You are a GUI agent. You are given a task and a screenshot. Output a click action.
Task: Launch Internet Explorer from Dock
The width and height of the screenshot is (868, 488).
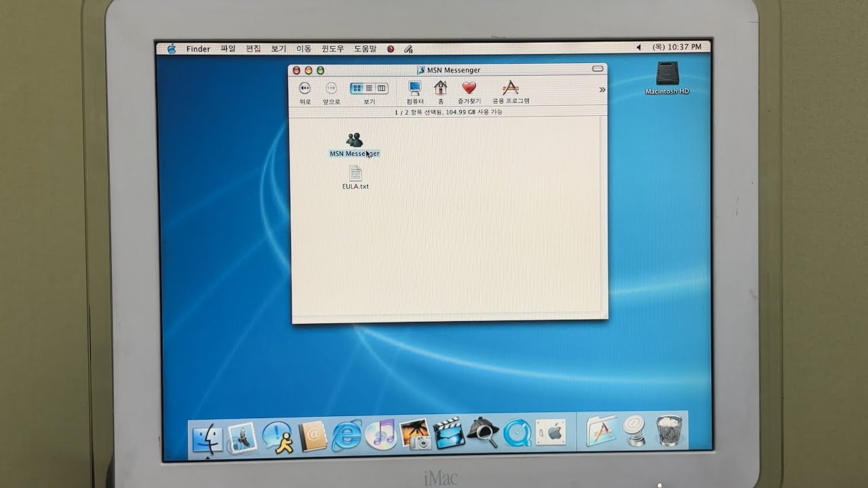pyautogui.click(x=347, y=434)
